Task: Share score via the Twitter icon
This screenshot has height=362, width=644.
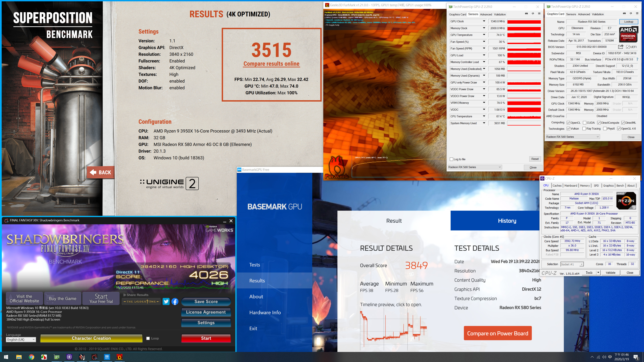Action: click(x=166, y=301)
